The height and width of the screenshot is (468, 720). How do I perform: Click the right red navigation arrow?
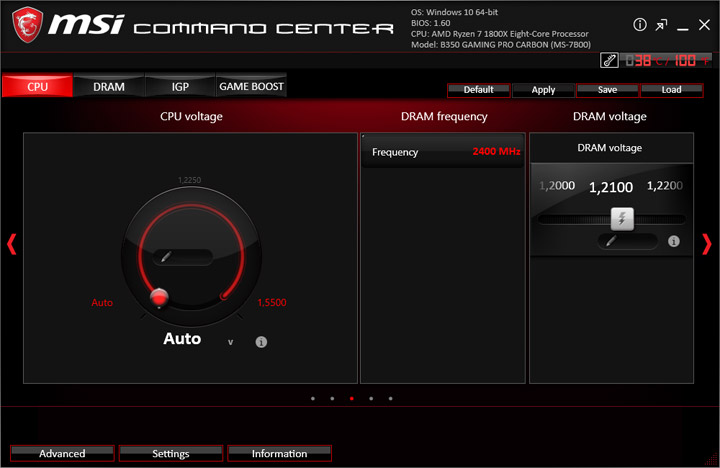[707, 244]
